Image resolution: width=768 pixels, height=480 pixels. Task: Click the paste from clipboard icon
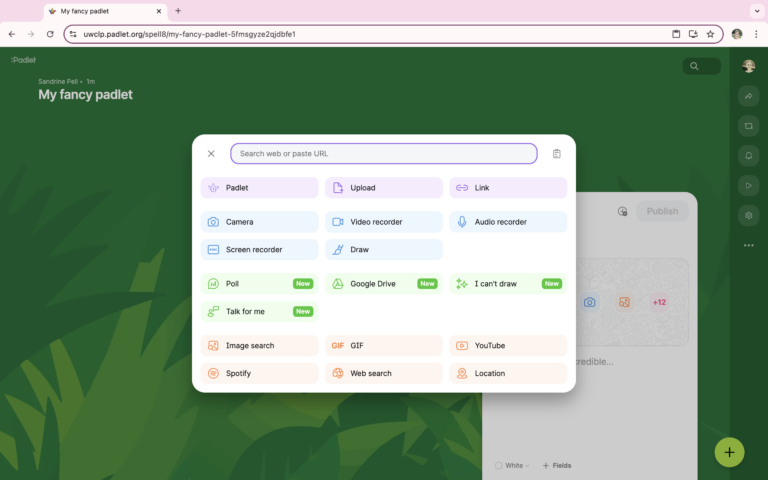pos(557,154)
